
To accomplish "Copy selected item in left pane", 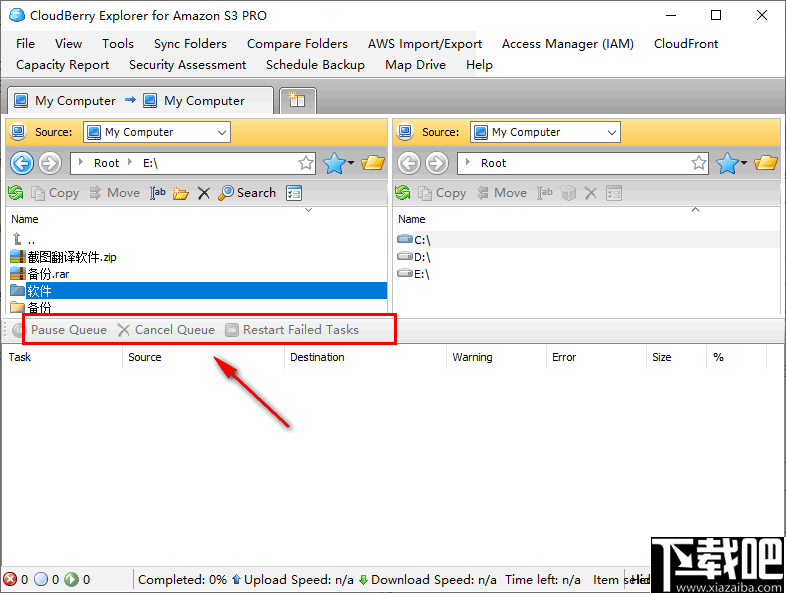I will coord(55,193).
